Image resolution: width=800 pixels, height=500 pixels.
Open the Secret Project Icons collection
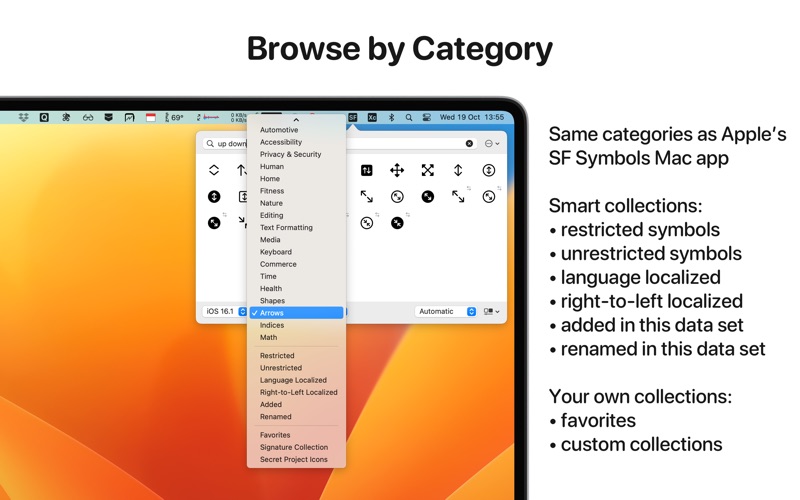pos(296,460)
